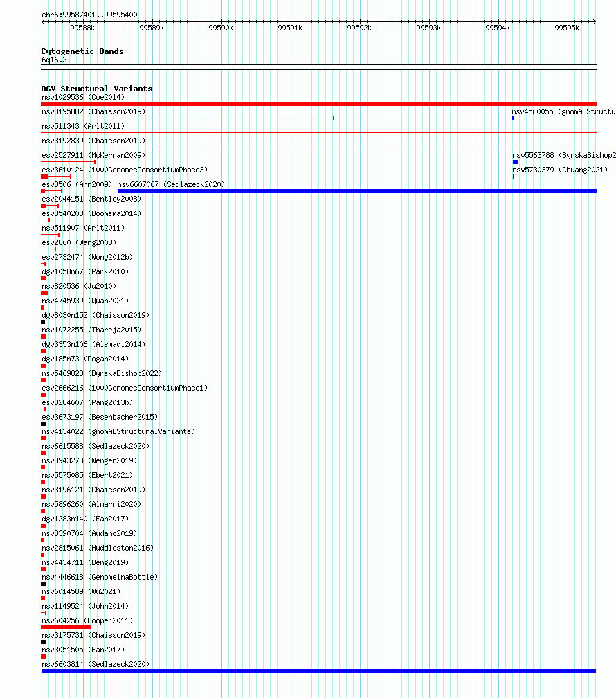
Task: Click nsv1149524 (John2014) label
Action: tap(85, 607)
